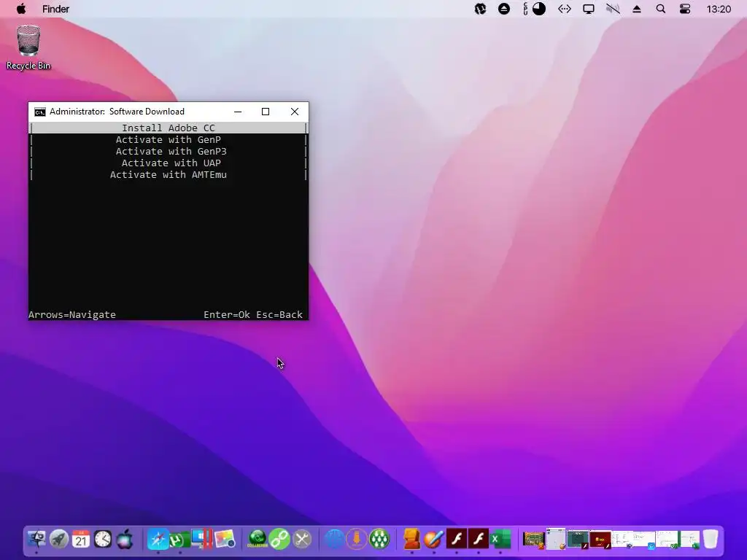Click the colorful Apple logo dock icon
747x560 pixels.
point(125,539)
